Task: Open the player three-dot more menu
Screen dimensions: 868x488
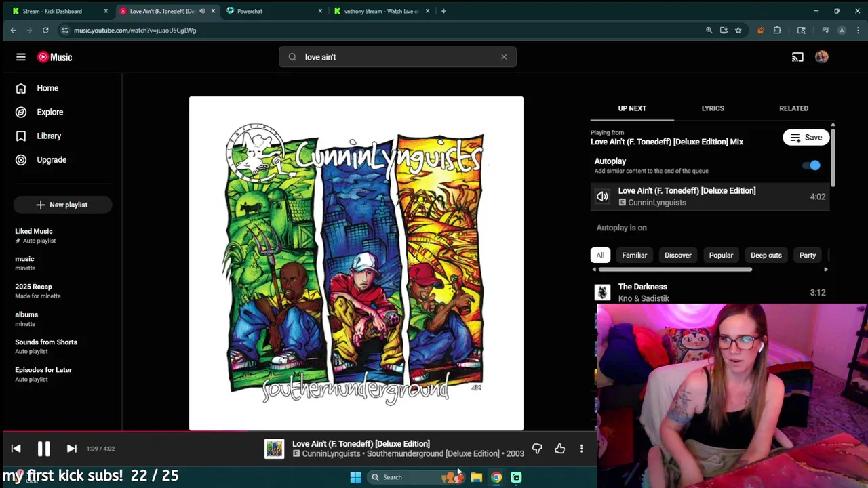Action: [x=581, y=449]
